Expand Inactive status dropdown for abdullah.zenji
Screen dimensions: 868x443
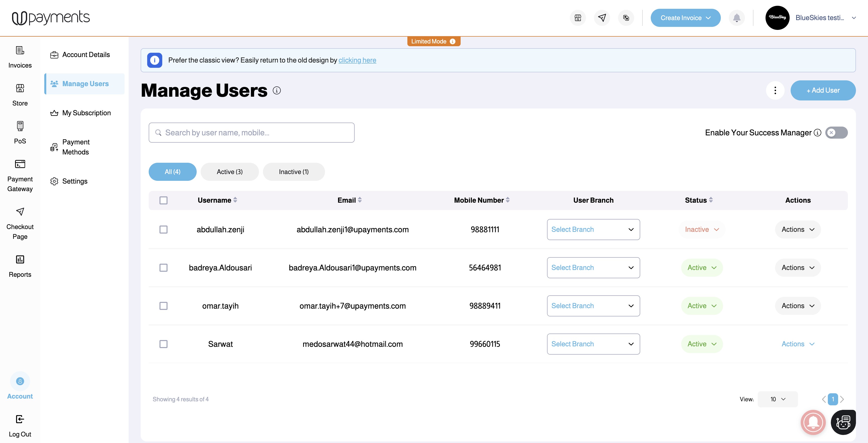pyautogui.click(x=702, y=230)
